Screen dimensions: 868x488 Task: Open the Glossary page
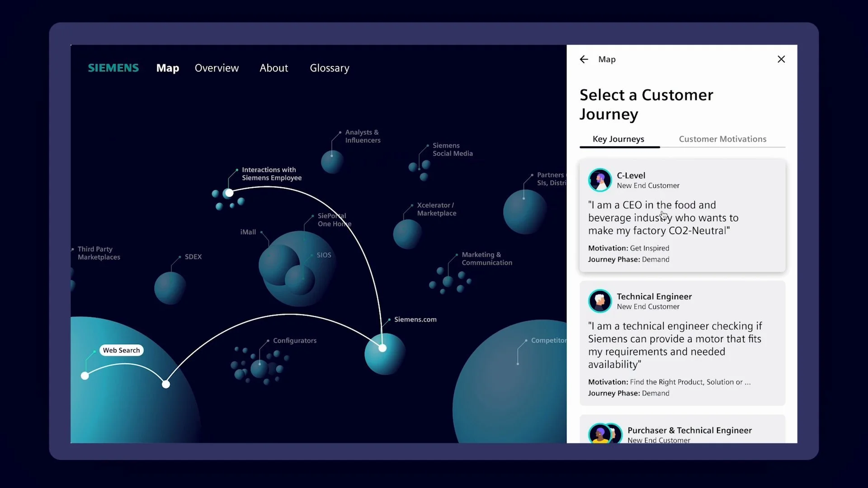(329, 68)
